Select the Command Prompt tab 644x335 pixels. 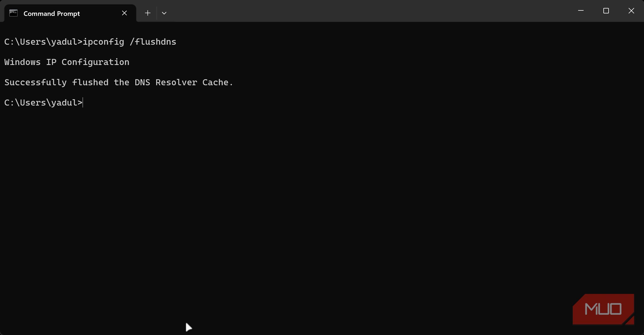(70, 13)
